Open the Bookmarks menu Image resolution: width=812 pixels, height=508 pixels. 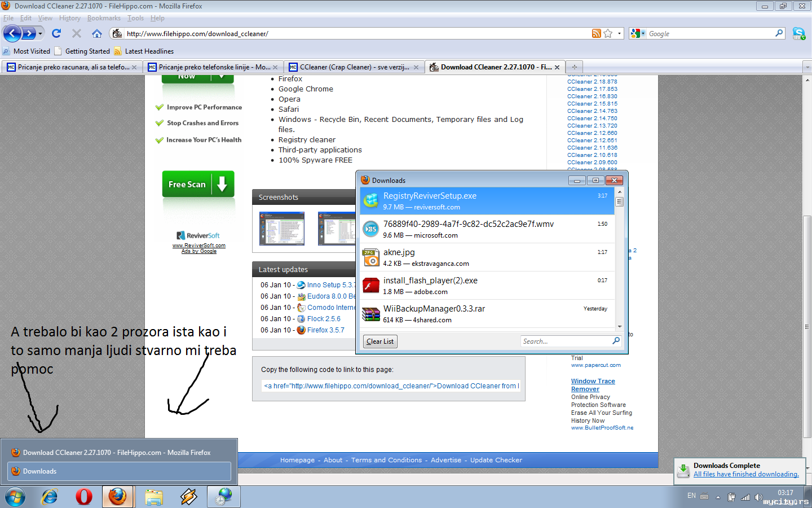coord(104,18)
